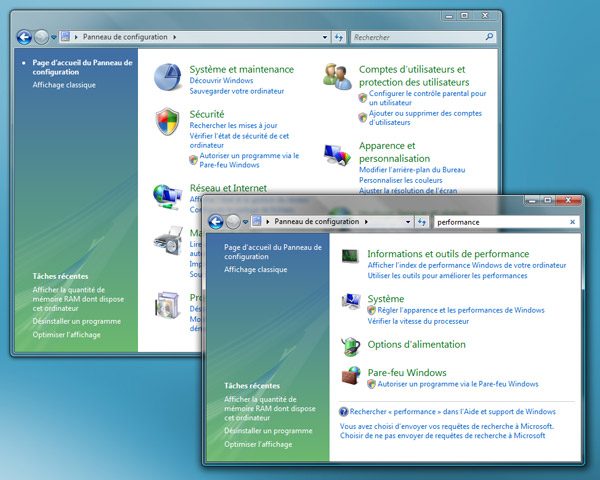Image resolution: width=600 pixels, height=480 pixels.
Task: Click the Réseau et Internet globe icon
Action: [167, 197]
